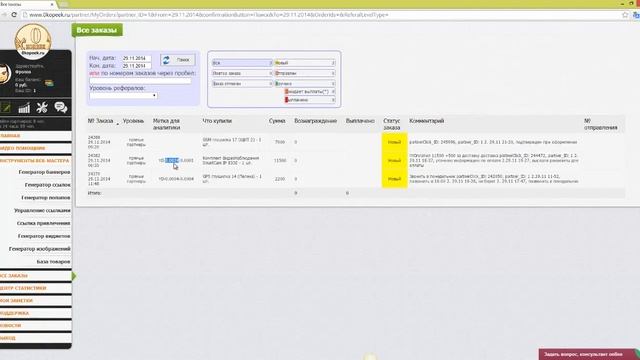Click the yellow Новый status of order 24388
This screenshot has width=640, height=360.
pyautogui.click(x=394, y=142)
